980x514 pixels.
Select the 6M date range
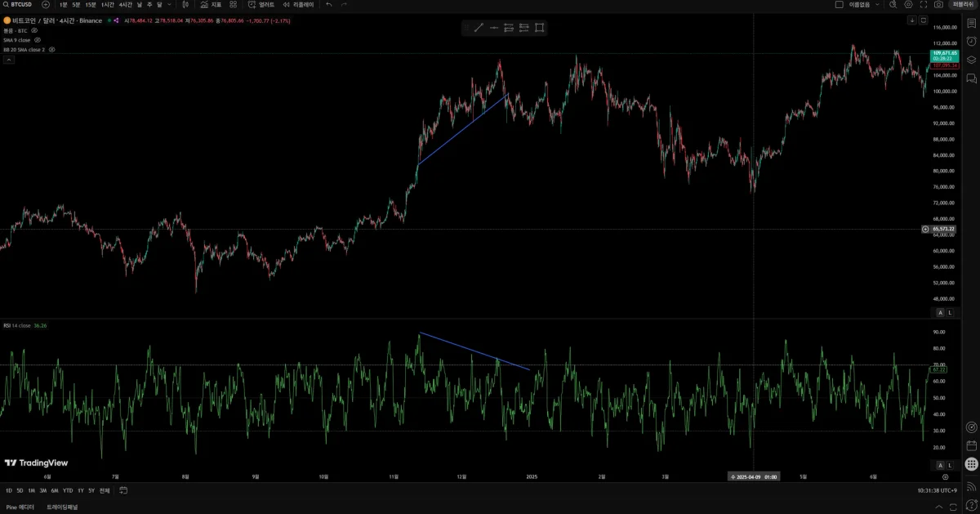pyautogui.click(x=54, y=490)
